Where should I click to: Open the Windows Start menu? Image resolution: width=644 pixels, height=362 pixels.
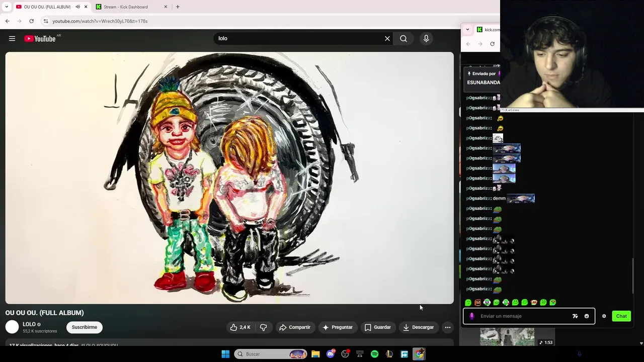click(225, 354)
